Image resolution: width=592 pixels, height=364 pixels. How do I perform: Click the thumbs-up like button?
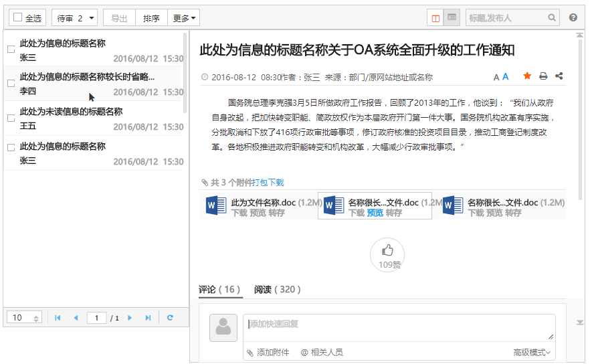point(387,251)
